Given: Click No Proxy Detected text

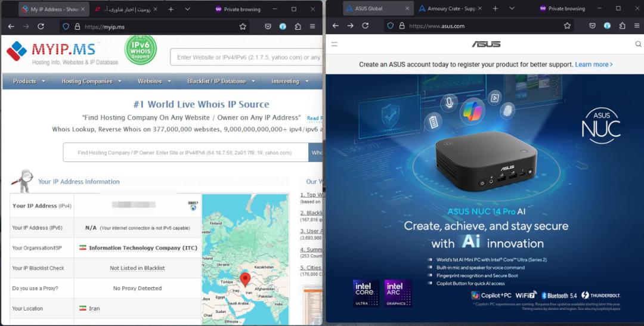Looking at the screenshot, I should [x=137, y=288].
